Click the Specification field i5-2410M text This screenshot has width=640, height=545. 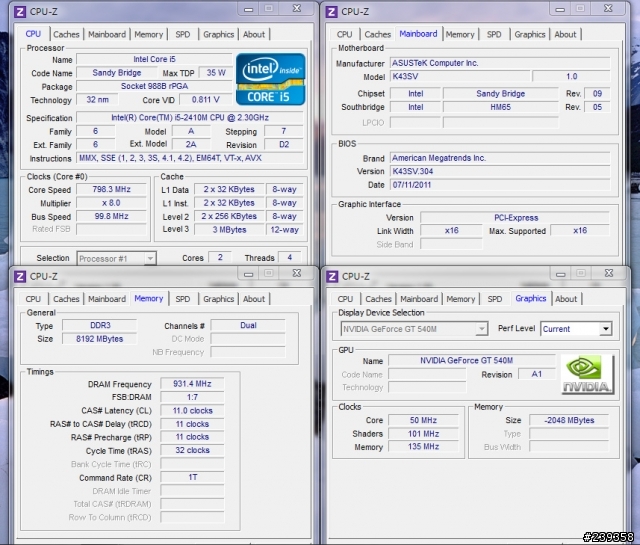tap(190, 118)
